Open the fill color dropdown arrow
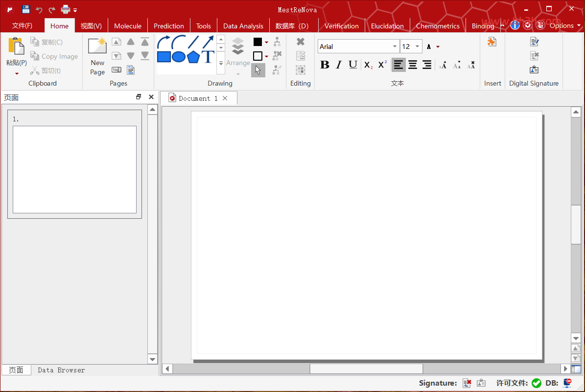 coord(266,56)
